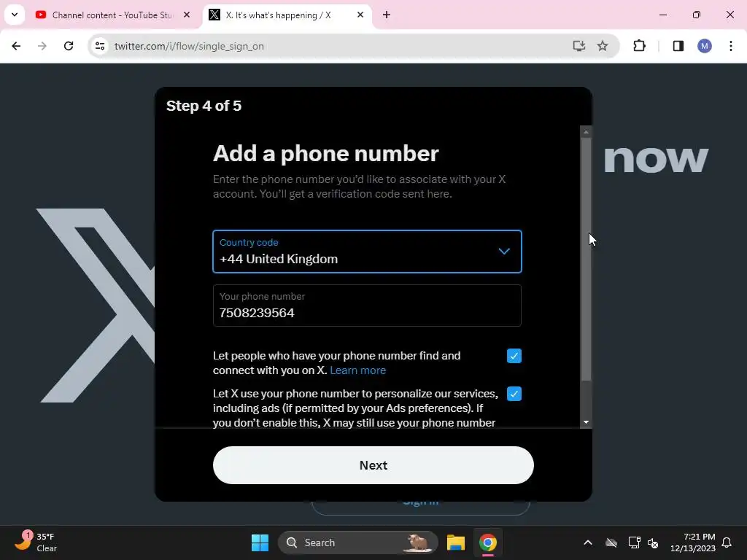Open the tab search chevron
Viewport: 747px width, 560px height.
point(15,15)
